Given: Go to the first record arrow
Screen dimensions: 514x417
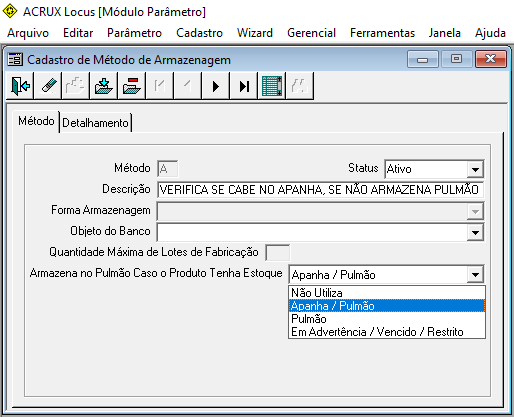Looking at the screenshot, I should pos(160,86).
